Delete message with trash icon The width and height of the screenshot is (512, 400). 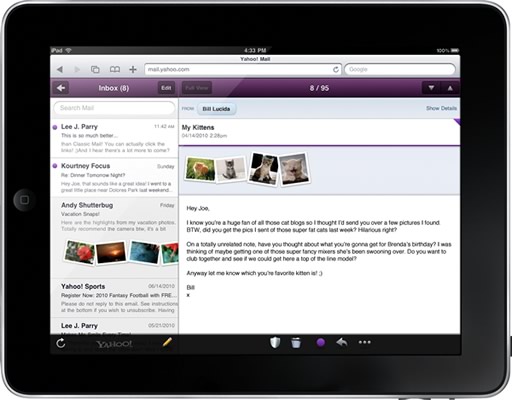tap(296, 343)
